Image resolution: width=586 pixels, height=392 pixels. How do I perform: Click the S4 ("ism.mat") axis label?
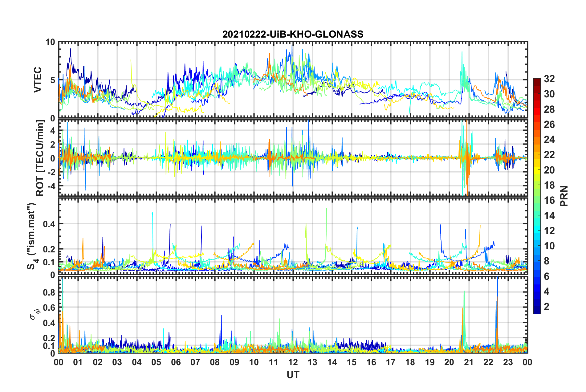(32, 236)
